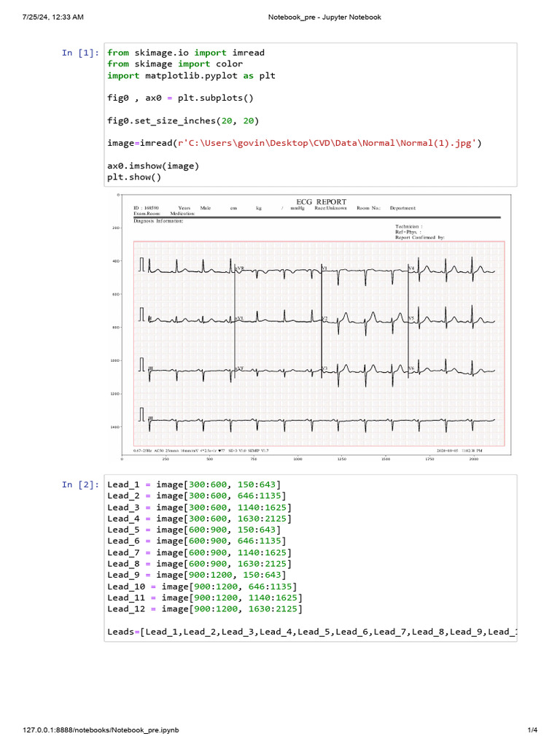The image size is (560, 747).
Task: Click the plt.show() line
Action: [133, 177]
